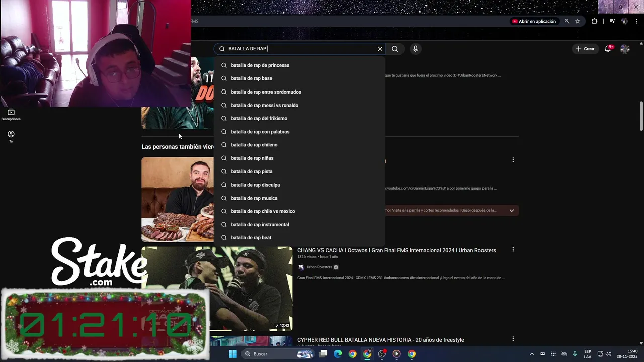Open options menu for the steak video result
Viewport: 644px width, 362px height.
513,160
